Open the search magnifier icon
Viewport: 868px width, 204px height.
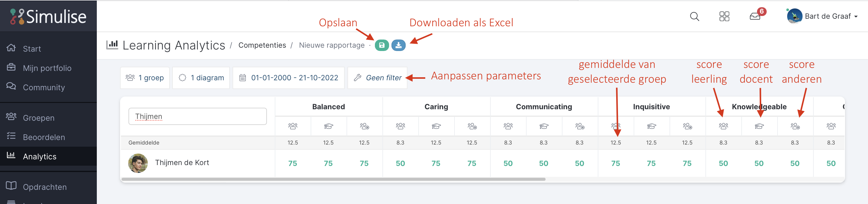[695, 16]
